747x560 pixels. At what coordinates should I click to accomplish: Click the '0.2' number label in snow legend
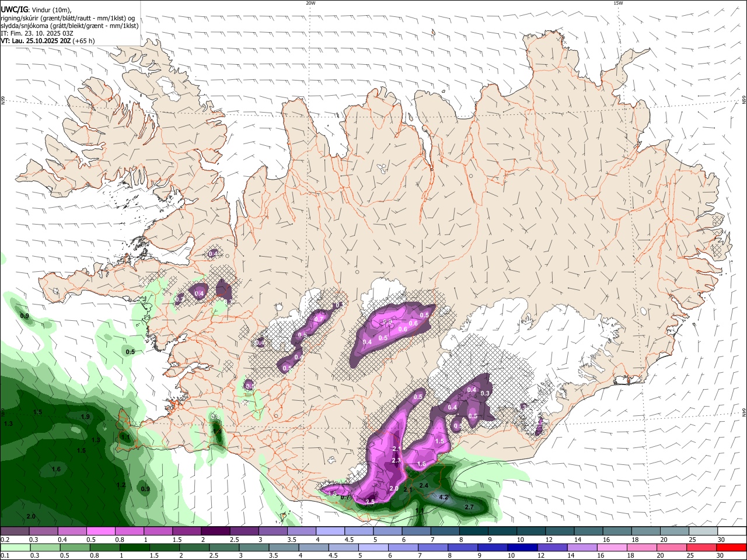pos(4,540)
